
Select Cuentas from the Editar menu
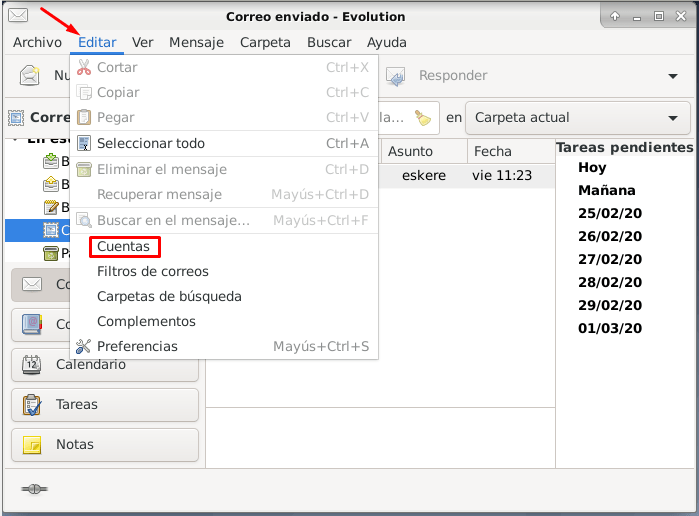[123, 246]
